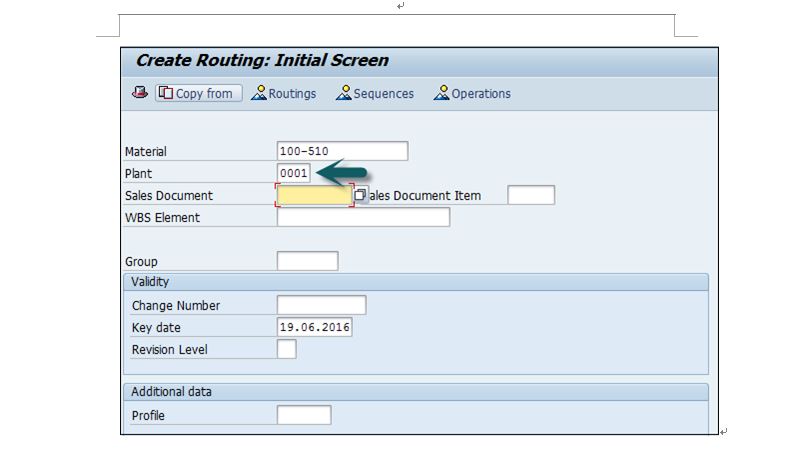The image size is (788, 454).
Task: Click the Validity section header
Action: click(x=416, y=282)
